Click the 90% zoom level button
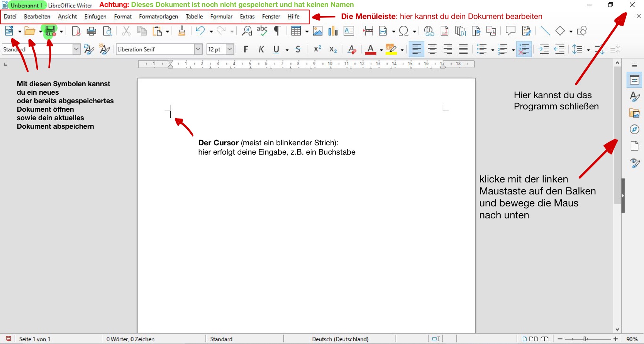 point(632,339)
